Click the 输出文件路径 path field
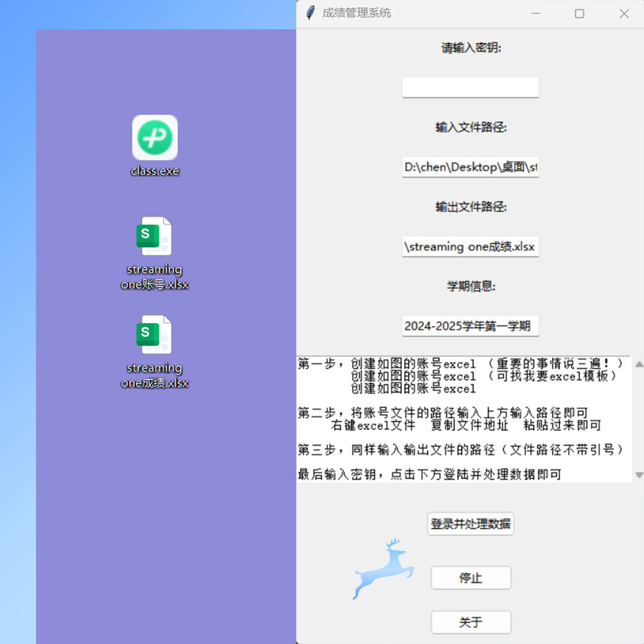The height and width of the screenshot is (644, 644). [x=470, y=247]
